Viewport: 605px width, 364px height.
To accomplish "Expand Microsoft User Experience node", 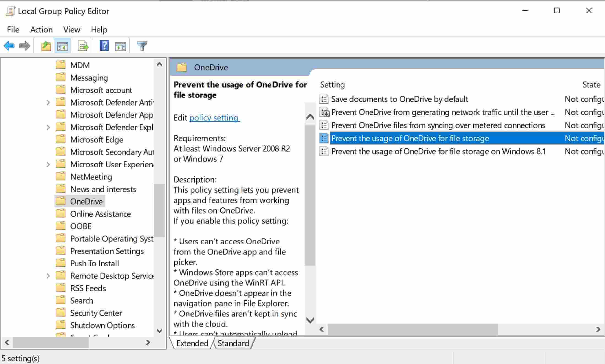I will pyautogui.click(x=49, y=164).
